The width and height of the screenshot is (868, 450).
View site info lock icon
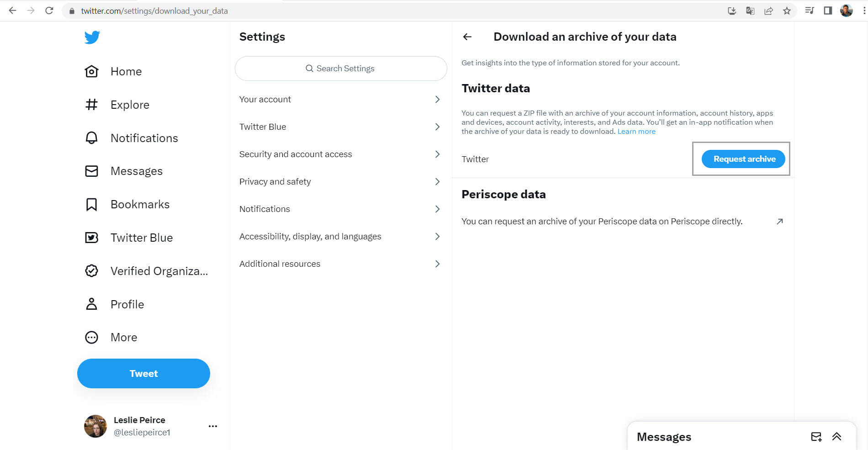click(72, 11)
